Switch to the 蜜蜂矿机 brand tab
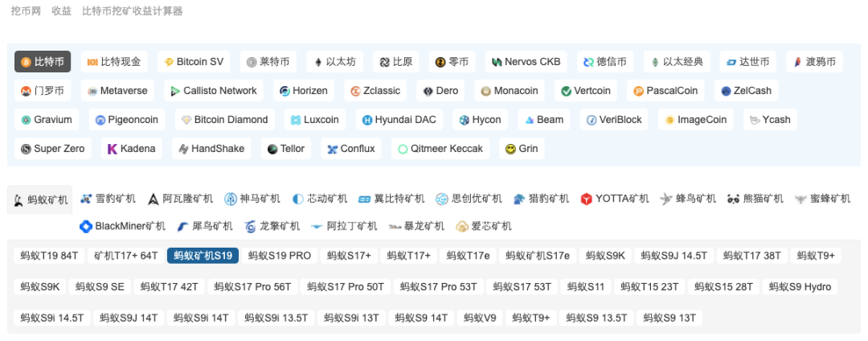This screenshot has width=868, height=341. click(x=822, y=199)
